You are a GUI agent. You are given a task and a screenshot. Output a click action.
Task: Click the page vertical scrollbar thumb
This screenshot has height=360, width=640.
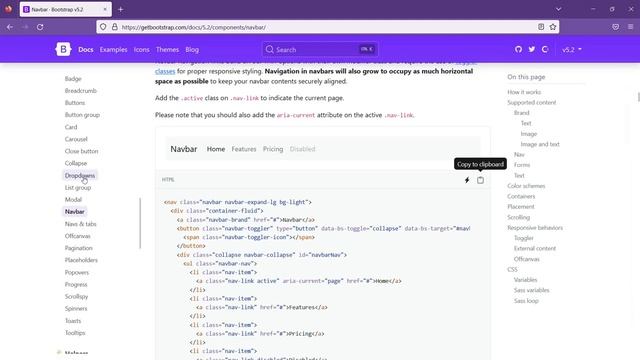[x=638, y=97]
